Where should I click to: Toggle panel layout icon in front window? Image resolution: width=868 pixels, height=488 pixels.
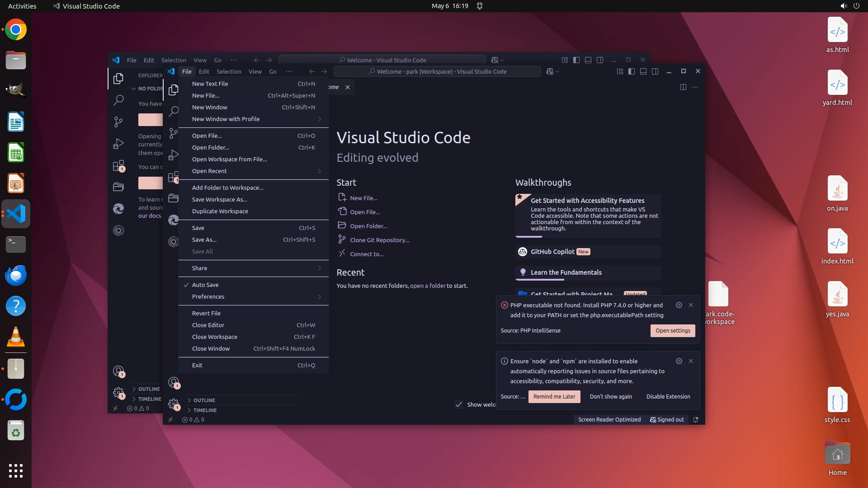[643, 71]
